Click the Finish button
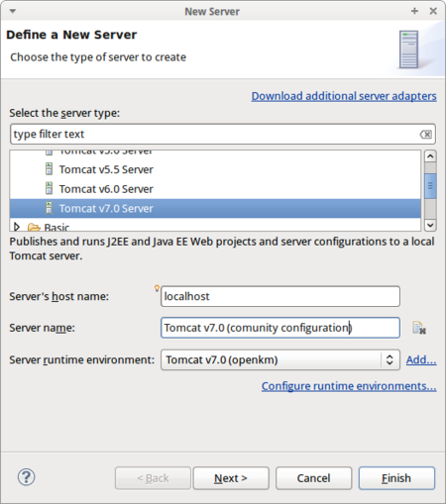Image resolution: width=446 pixels, height=504 pixels. pyautogui.click(x=396, y=478)
